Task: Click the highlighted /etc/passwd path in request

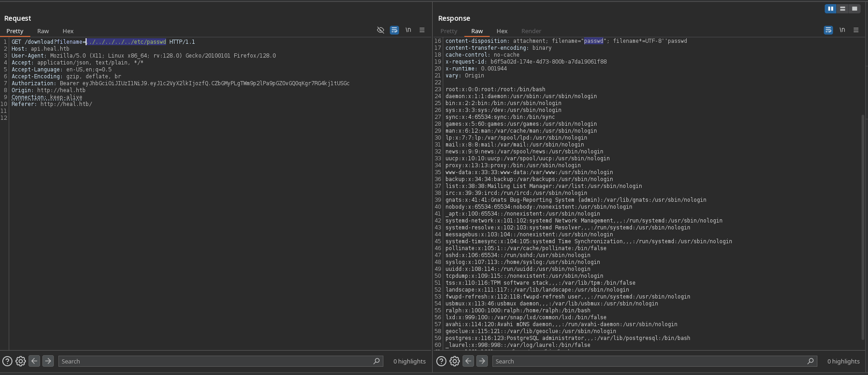Action: [126, 42]
